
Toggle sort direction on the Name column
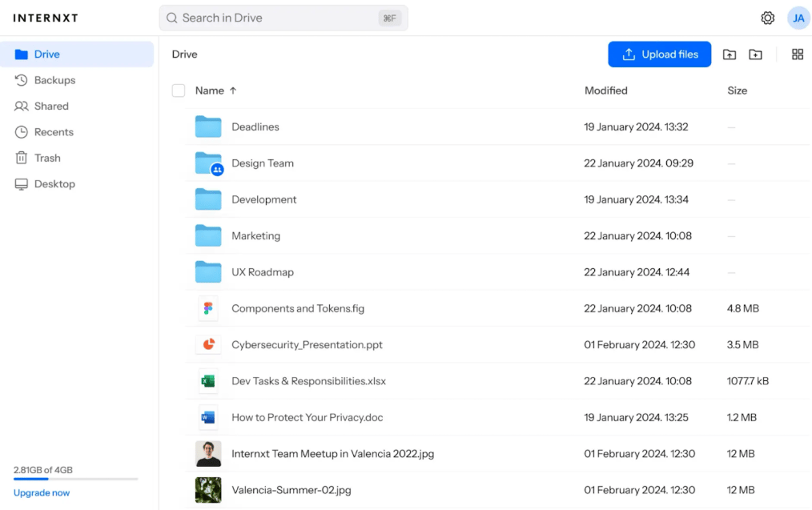tap(210, 90)
